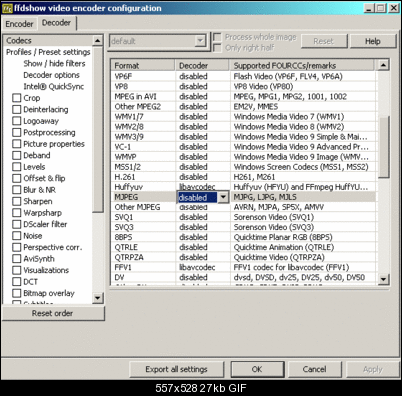Click Huffyuv libavcodec decoder cell
The width and height of the screenshot is (402, 396).
click(x=203, y=187)
